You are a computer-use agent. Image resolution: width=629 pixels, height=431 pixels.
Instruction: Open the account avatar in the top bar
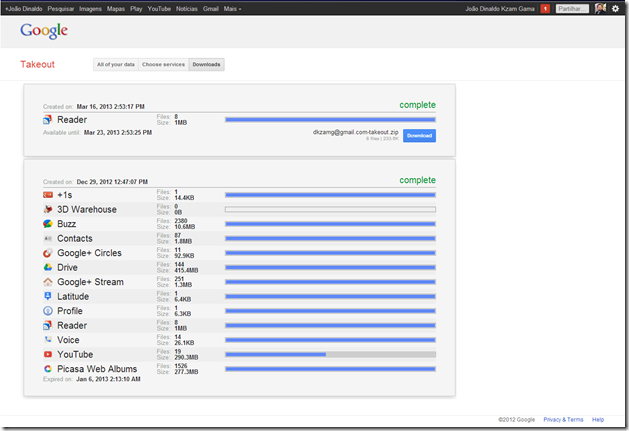(x=601, y=8)
